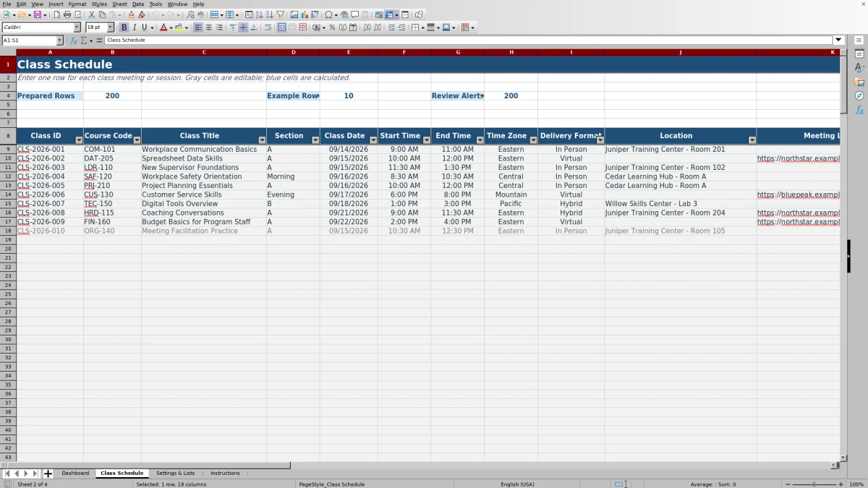Viewport: 868px width, 488px height.
Task: Open the sidebar Gallery panel icon
Action: pos(859,82)
